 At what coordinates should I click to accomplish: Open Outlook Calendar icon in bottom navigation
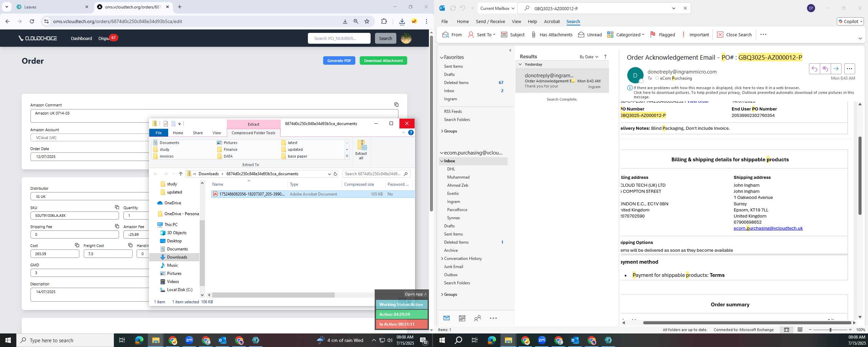(462, 318)
